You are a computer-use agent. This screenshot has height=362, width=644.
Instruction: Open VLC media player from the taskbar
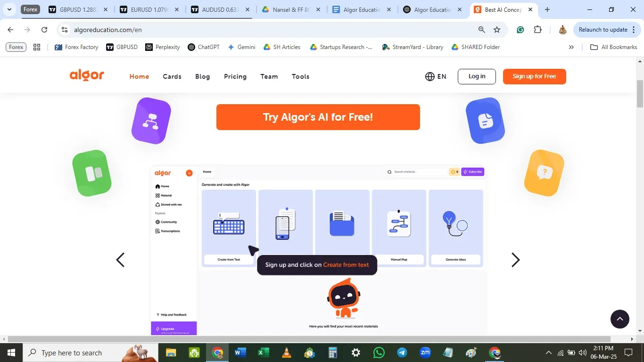click(x=286, y=353)
